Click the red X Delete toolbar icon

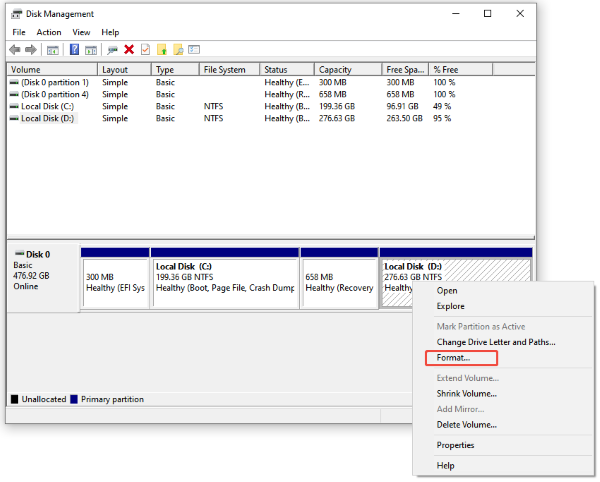click(x=129, y=49)
